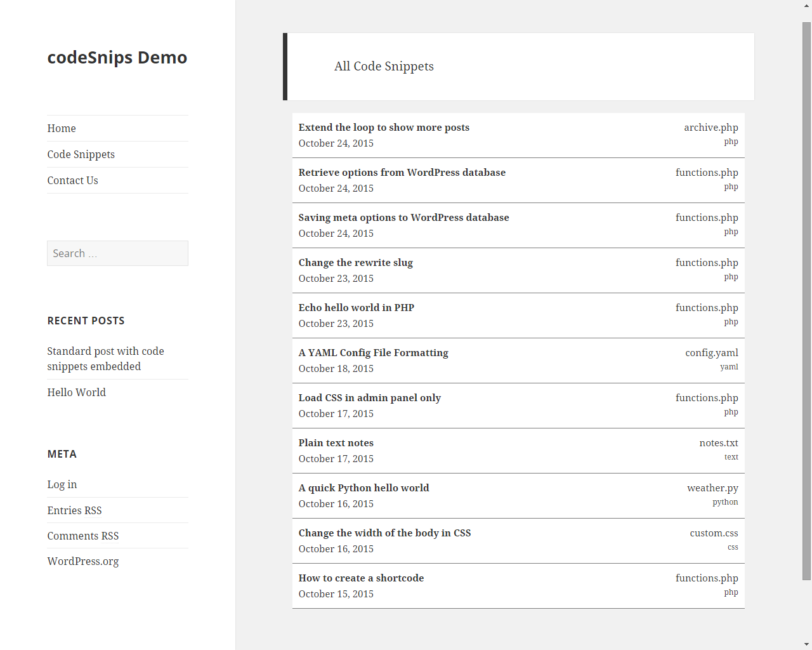Visit the WordPress.org link

tap(83, 561)
